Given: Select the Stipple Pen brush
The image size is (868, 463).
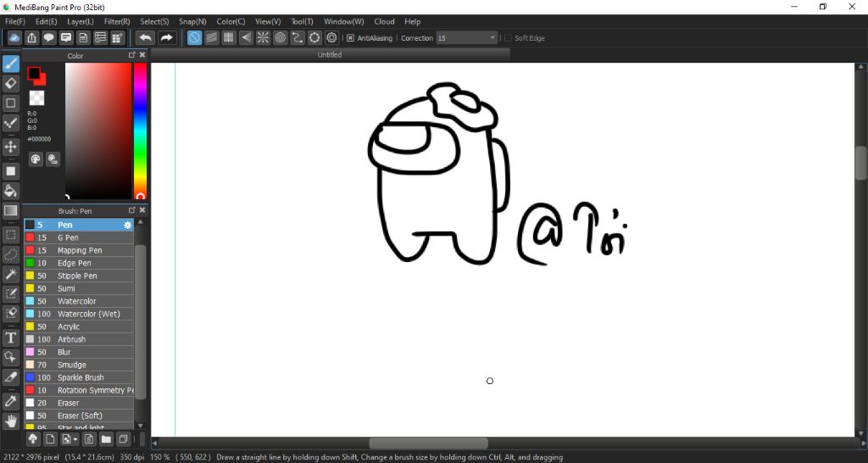Looking at the screenshot, I should click(79, 276).
